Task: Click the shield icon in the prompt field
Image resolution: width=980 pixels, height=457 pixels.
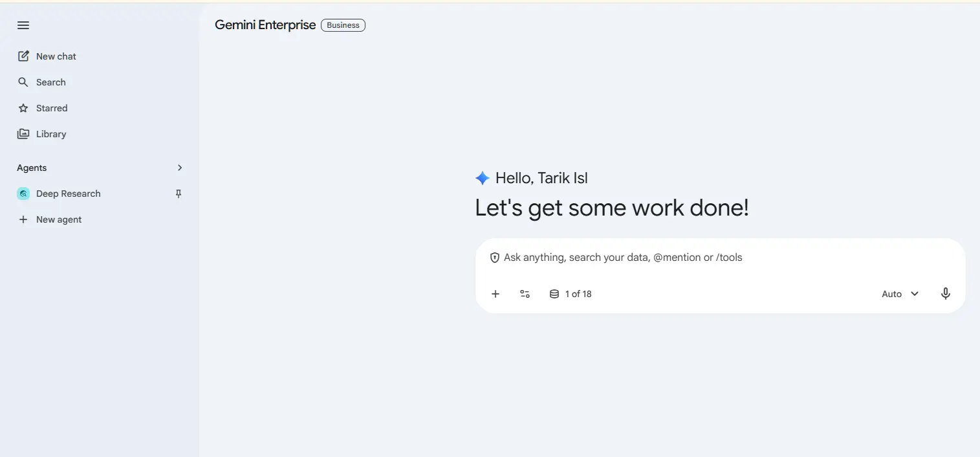Action: pyautogui.click(x=495, y=258)
